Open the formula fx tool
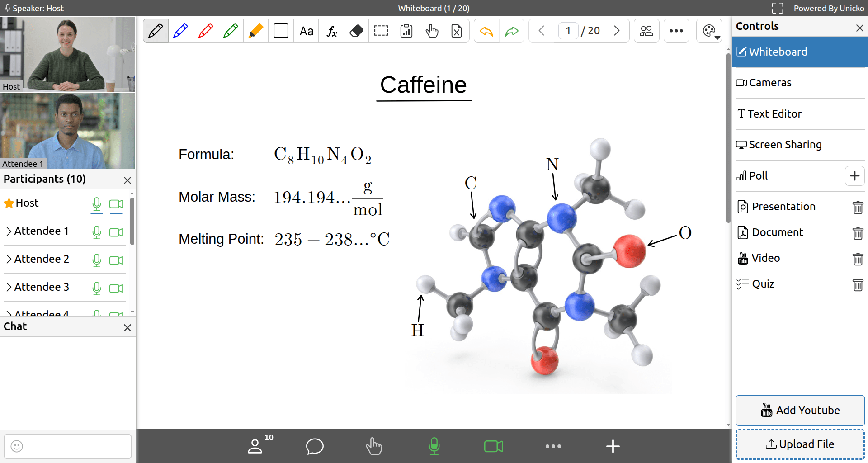868x463 pixels. [x=331, y=31]
